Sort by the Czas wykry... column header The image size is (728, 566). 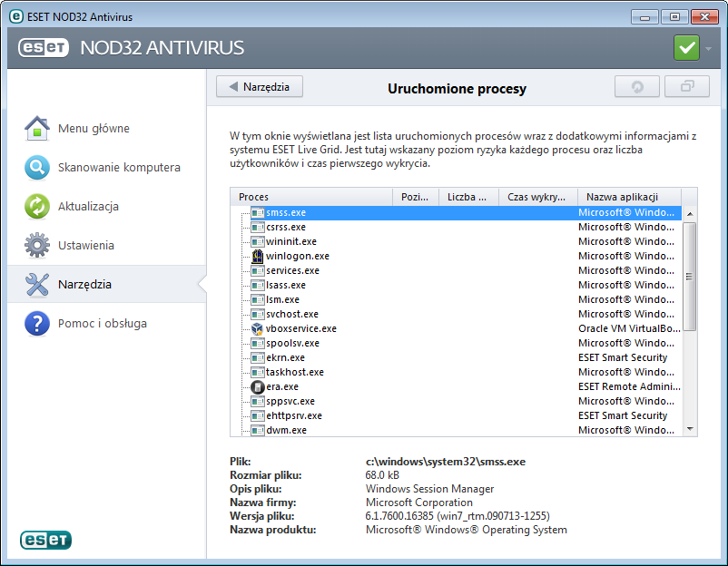(x=538, y=197)
